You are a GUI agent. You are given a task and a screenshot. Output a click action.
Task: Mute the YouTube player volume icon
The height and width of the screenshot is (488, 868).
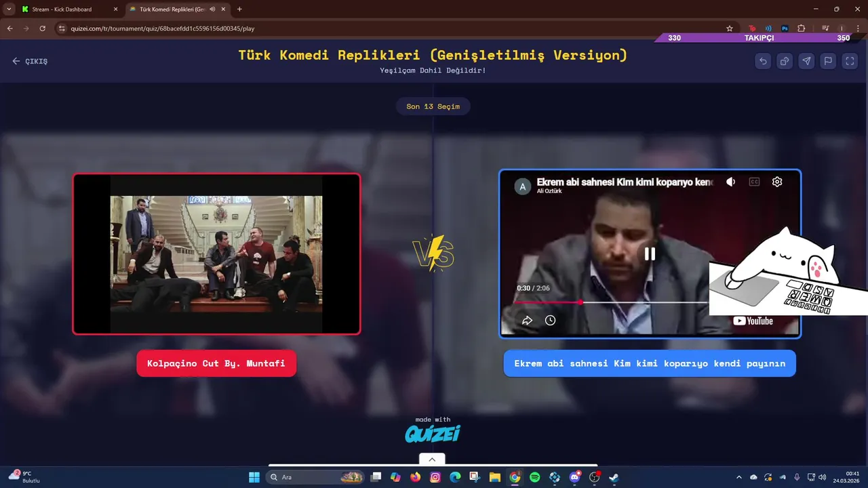click(x=730, y=182)
